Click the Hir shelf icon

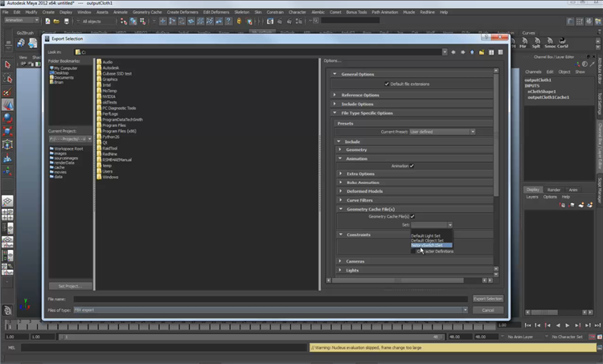tap(523, 43)
